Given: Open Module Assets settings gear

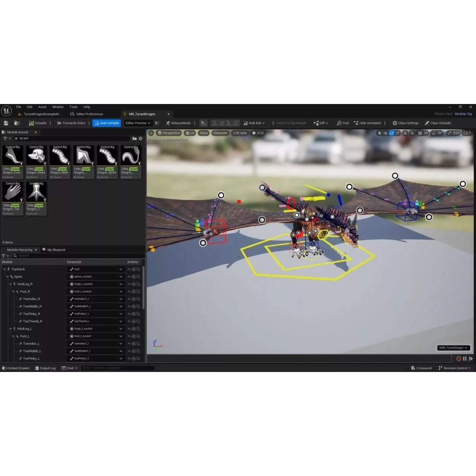Looking at the screenshot, I should click(141, 138).
